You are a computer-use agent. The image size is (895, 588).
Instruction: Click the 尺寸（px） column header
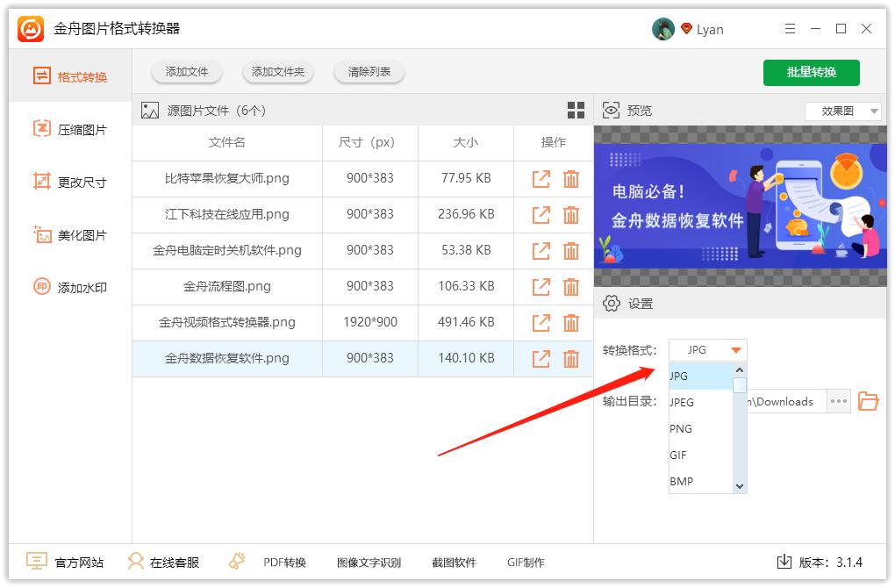(370, 143)
